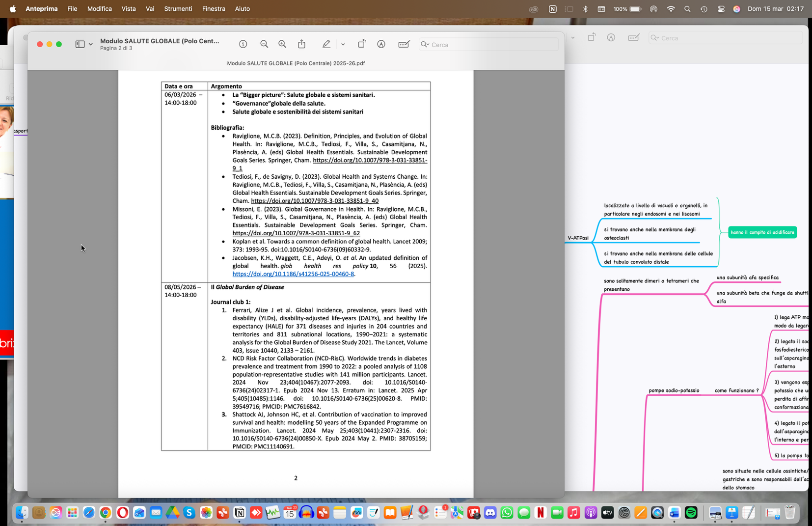The image size is (812, 526).
Task: Select the green 'hanno il compito di acidificare' node
Action: pyautogui.click(x=762, y=232)
